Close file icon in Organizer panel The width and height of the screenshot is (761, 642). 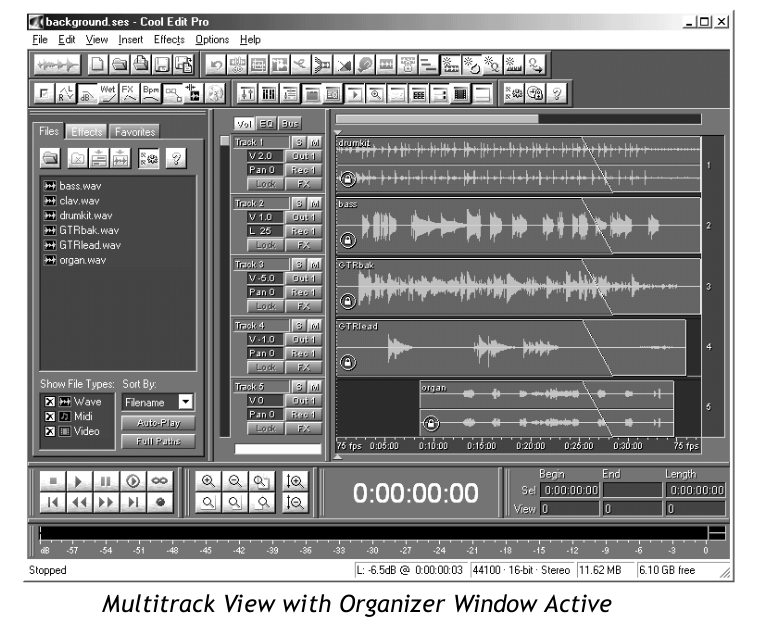coord(78,158)
